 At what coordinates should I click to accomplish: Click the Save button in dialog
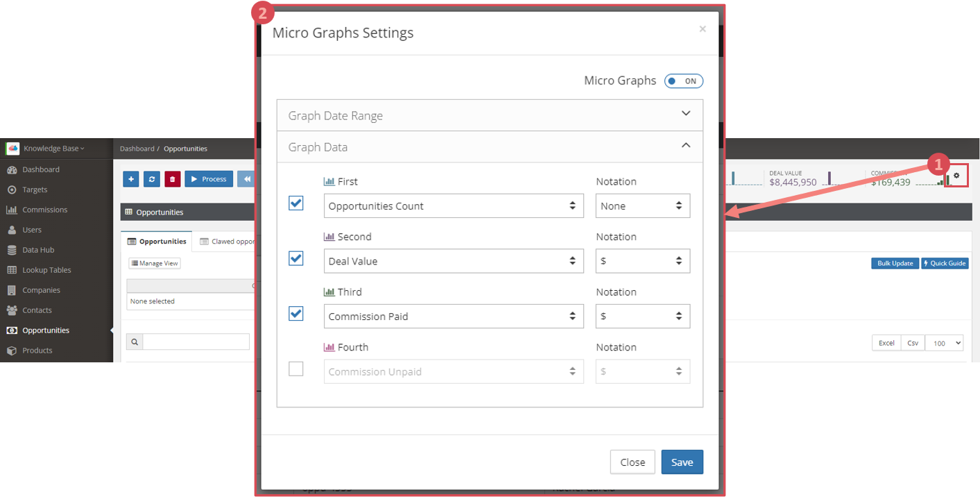pyautogui.click(x=682, y=462)
